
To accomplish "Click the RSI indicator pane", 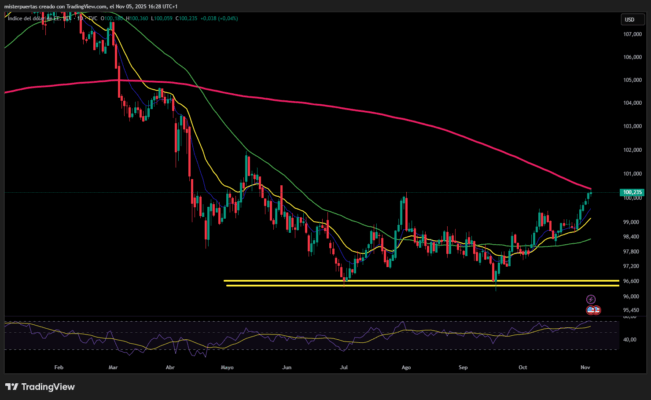I will (x=300, y=334).
